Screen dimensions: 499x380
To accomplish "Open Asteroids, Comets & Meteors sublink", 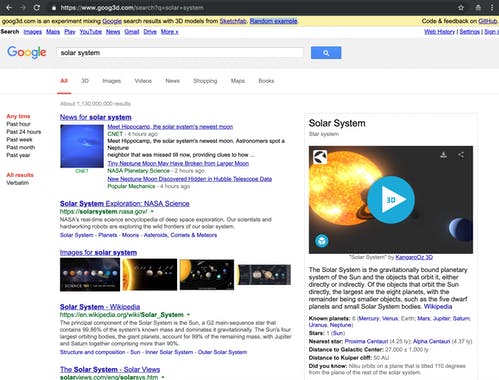I will coord(180,235).
